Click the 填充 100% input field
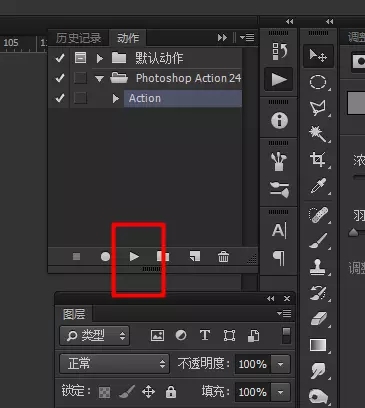Image resolution: width=365 pixels, height=408 pixels. coord(253,392)
